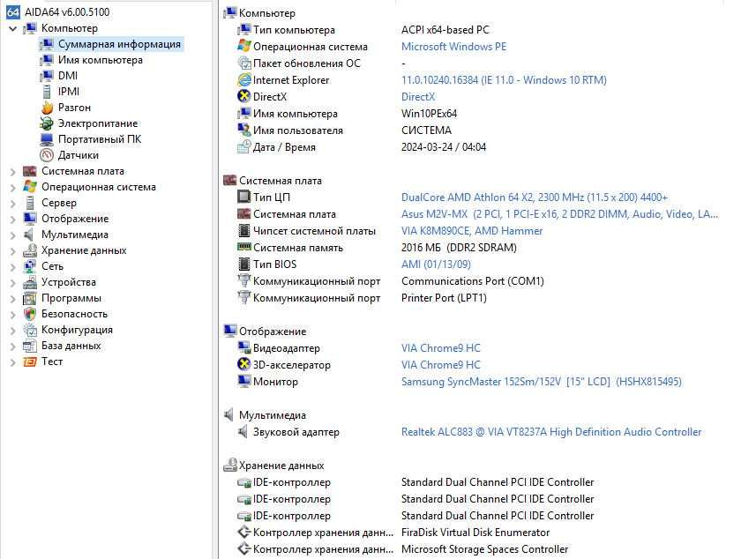Open the IPMI tree item
The width and height of the screenshot is (756, 559).
[69, 92]
